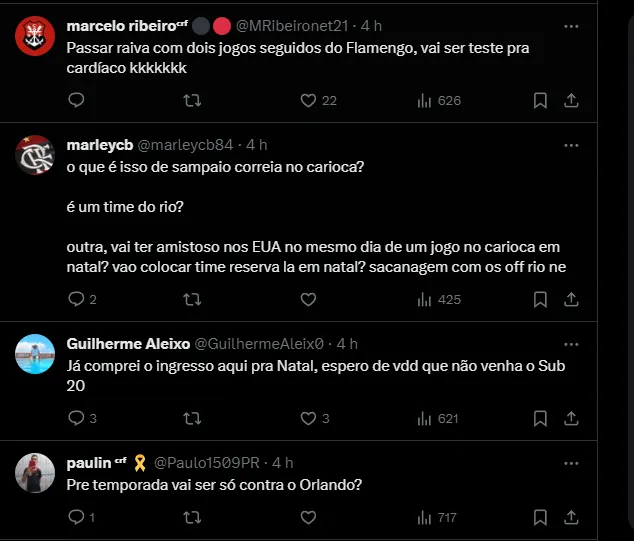Like marleycb's tweet
This screenshot has width=634, height=541.
point(308,299)
